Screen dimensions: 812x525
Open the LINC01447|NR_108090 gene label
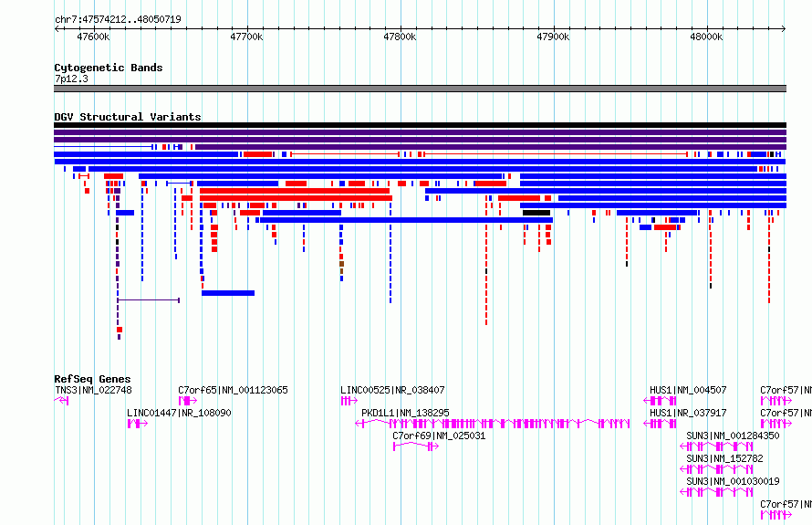179,413
